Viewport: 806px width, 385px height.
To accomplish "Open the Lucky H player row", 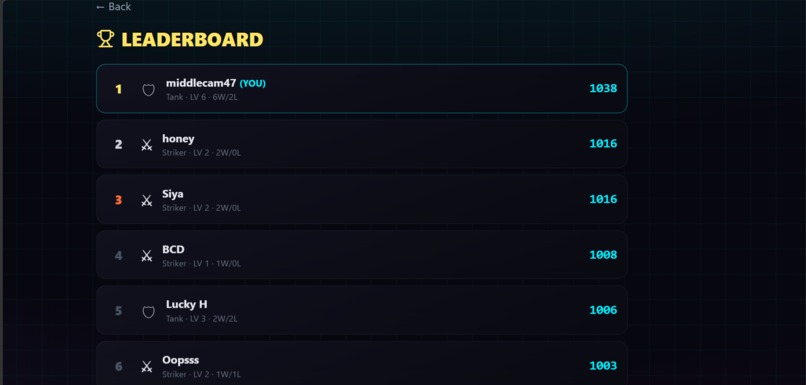I will pyautogui.click(x=362, y=310).
